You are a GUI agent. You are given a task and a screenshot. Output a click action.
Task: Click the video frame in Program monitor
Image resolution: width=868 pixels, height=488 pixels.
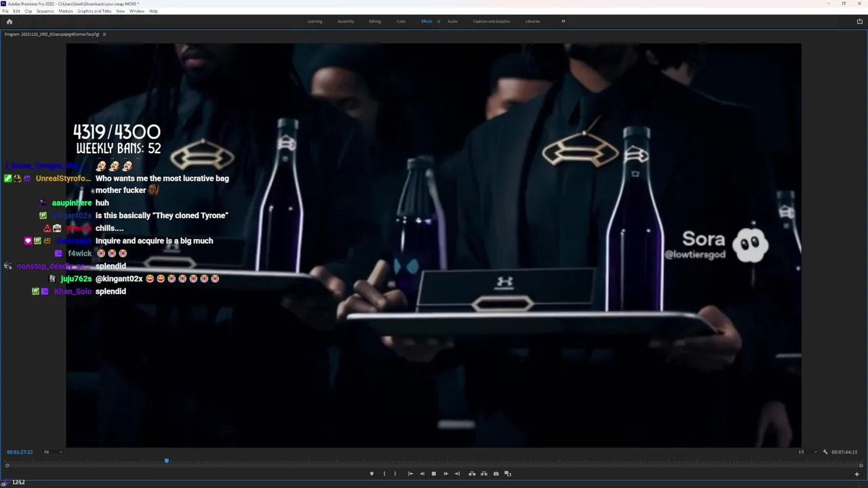click(x=433, y=245)
